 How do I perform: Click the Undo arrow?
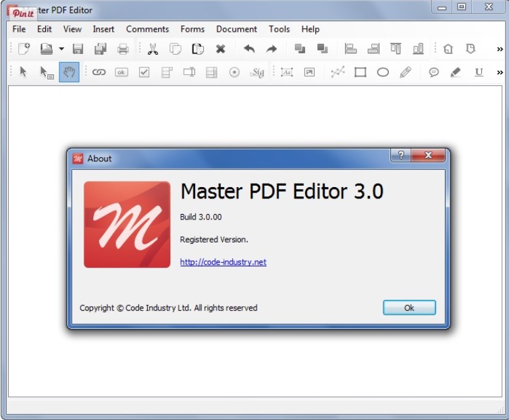[x=249, y=49]
